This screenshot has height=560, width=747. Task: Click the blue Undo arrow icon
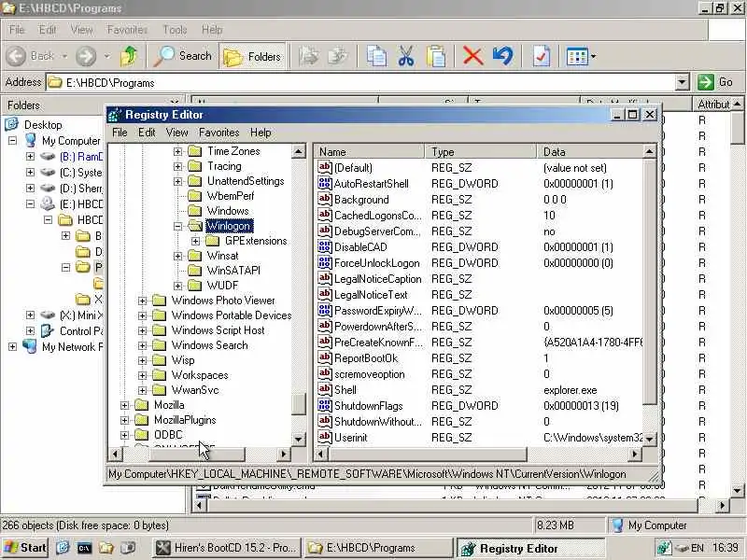503,56
